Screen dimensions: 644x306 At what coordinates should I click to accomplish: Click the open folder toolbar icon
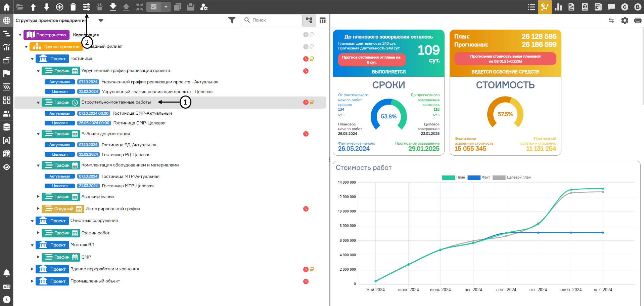pyautogui.click(x=20, y=7)
